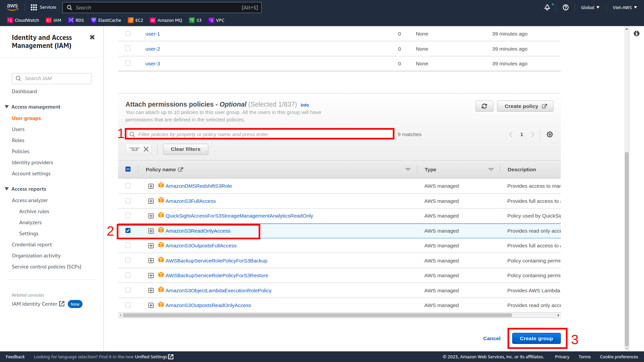The width and height of the screenshot is (644, 362).
Task: Click Cancel to discard group creation
Action: 492,339
